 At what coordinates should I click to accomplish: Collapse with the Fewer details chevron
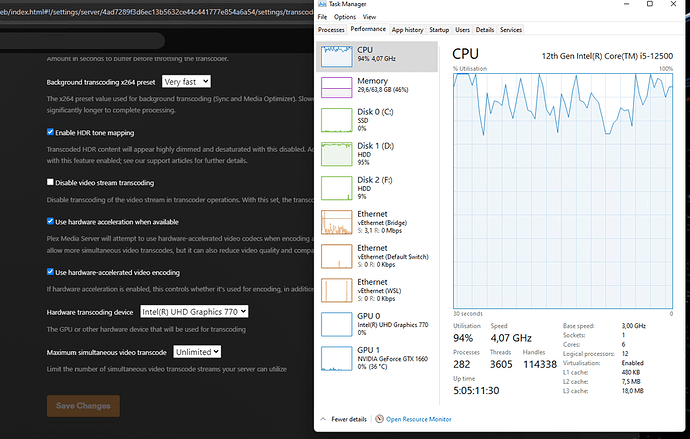[323, 419]
